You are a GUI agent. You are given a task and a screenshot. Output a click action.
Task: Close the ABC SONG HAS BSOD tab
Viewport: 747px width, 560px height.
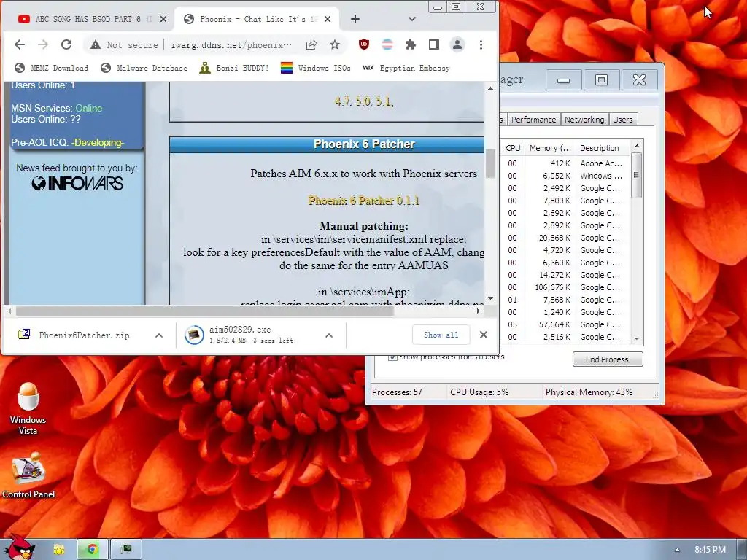tap(163, 19)
